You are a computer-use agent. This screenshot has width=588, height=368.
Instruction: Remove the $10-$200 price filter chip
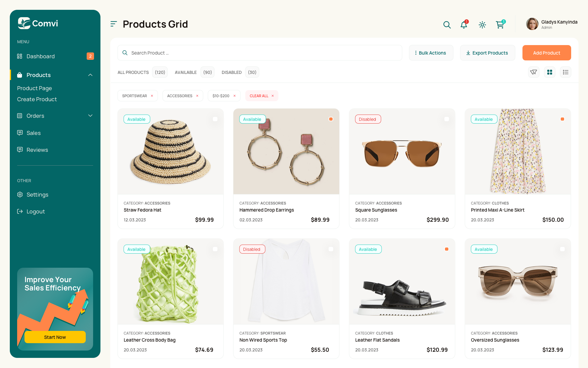[234, 96]
